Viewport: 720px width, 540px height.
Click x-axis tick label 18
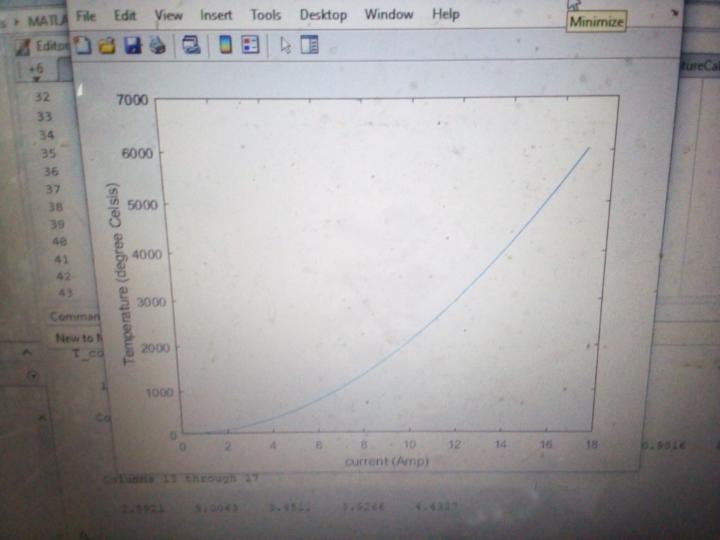tap(592, 444)
